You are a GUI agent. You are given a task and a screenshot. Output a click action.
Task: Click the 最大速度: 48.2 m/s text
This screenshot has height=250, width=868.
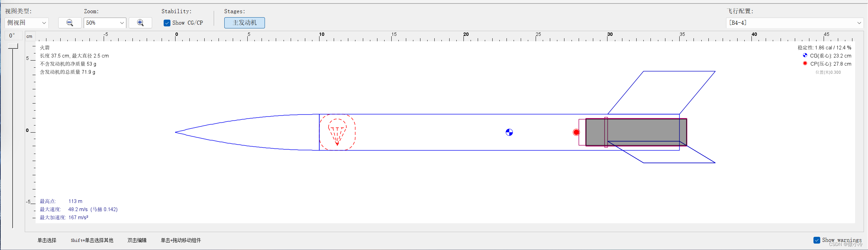pyautogui.click(x=79, y=209)
